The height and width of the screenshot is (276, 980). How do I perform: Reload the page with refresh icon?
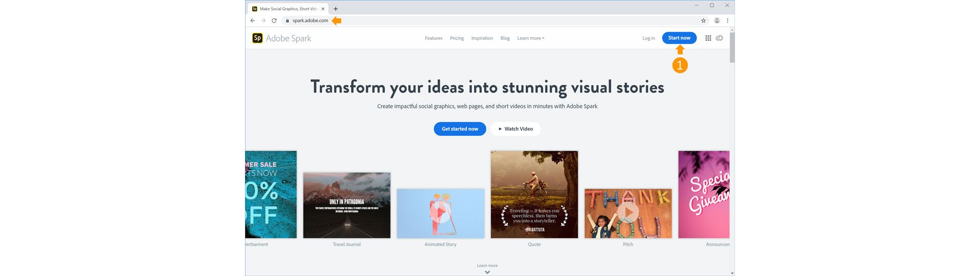pos(274,20)
